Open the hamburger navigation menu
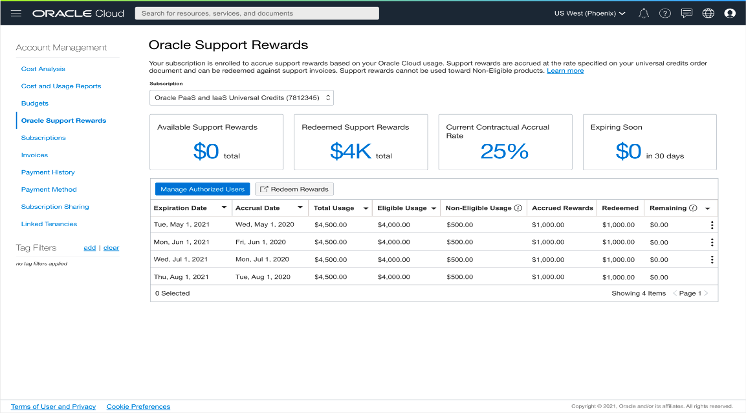 point(16,13)
